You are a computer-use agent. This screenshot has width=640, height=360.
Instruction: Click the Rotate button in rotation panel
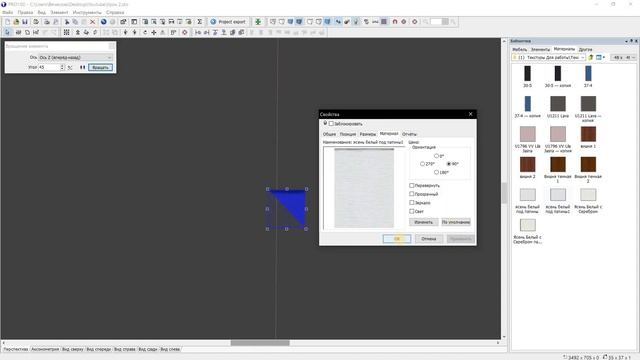(100, 67)
